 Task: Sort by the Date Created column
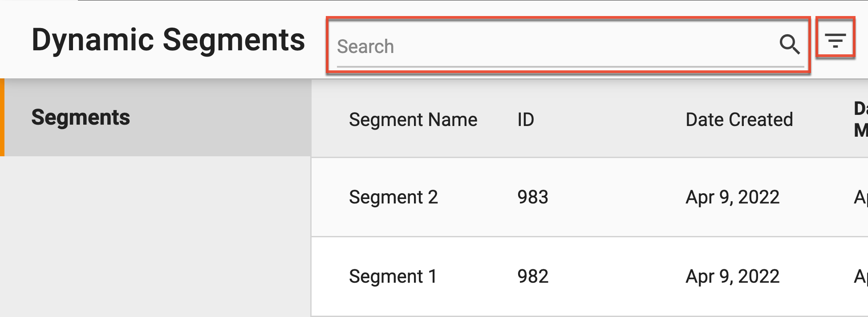740,119
